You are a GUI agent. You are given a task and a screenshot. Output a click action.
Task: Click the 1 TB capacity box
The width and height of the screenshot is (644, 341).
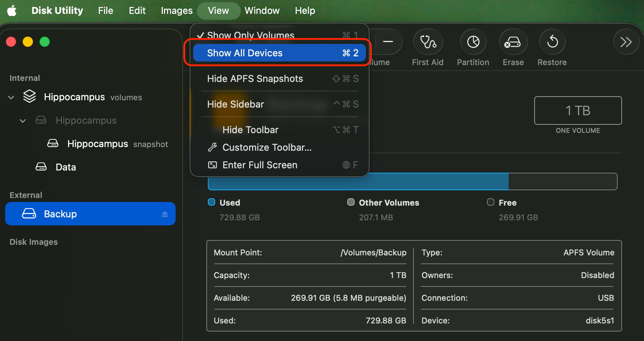pyautogui.click(x=578, y=110)
